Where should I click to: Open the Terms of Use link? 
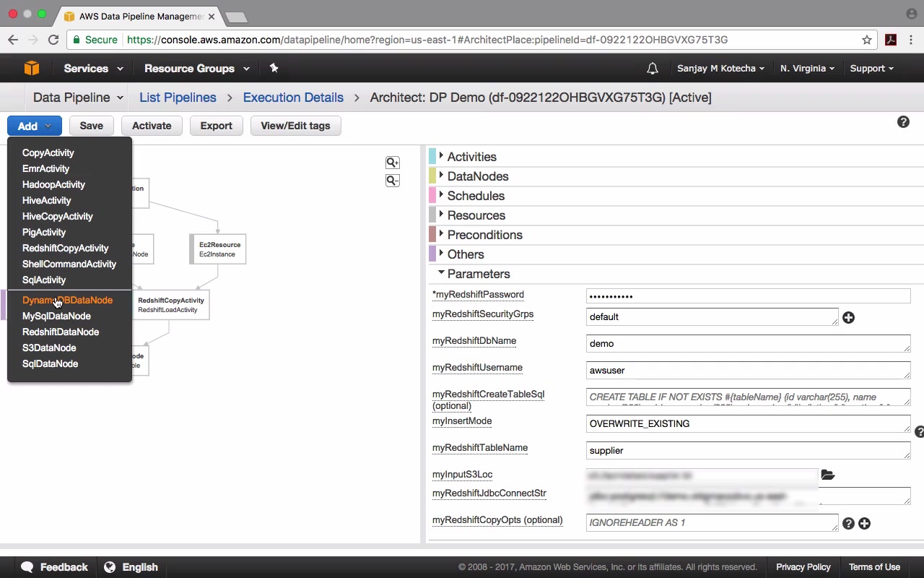click(874, 567)
